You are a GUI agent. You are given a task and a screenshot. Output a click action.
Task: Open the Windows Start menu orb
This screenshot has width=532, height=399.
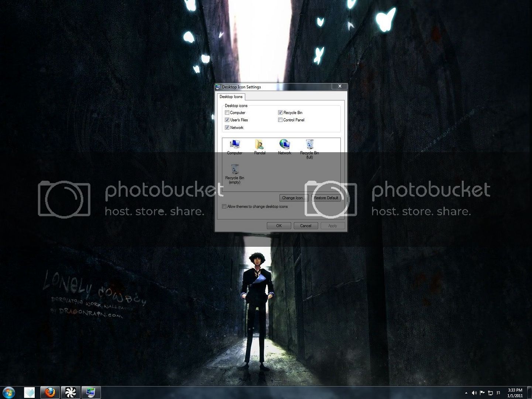tap(8, 392)
